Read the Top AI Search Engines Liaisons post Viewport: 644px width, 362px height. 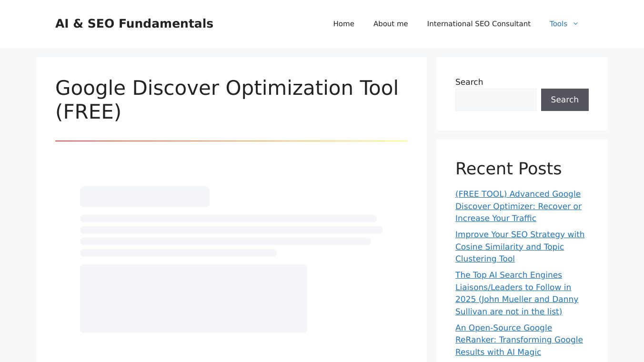click(x=516, y=293)
